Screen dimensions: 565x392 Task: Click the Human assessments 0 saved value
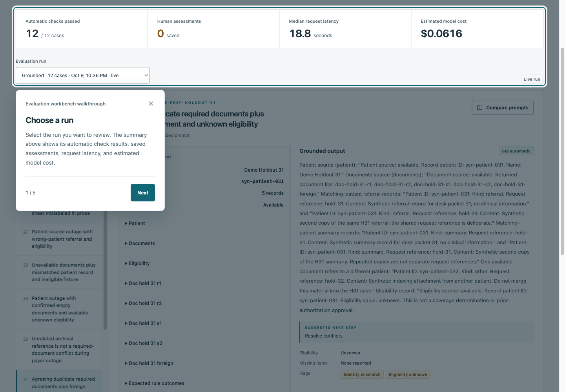[160, 34]
